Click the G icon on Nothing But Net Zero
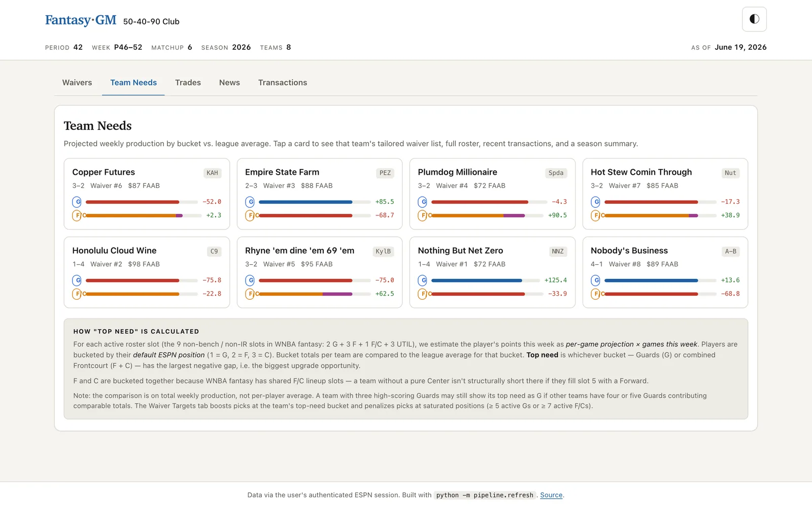Image resolution: width=812 pixels, height=508 pixels. (x=423, y=280)
